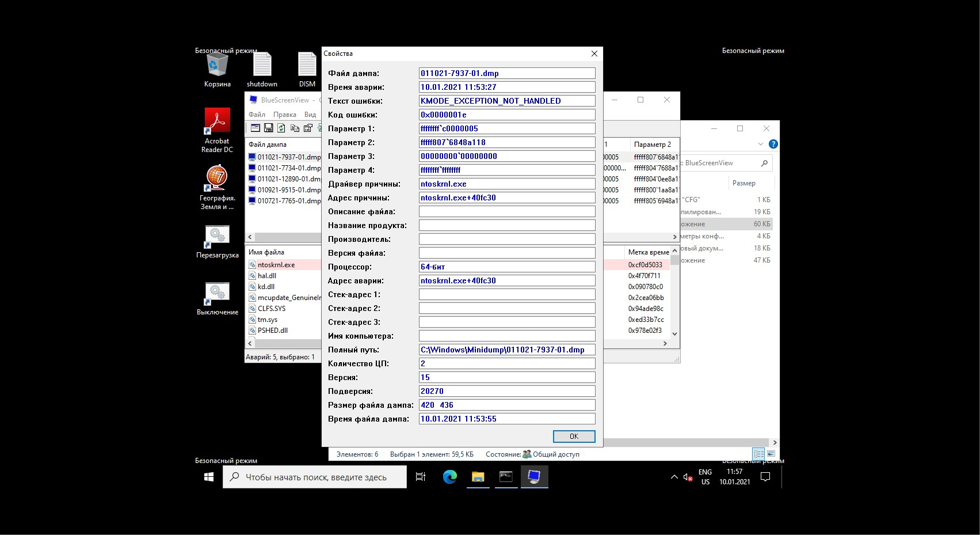Click the Драйвер причины field ntoskrnl.exe
Image resolution: width=980 pixels, height=535 pixels.
[507, 184]
